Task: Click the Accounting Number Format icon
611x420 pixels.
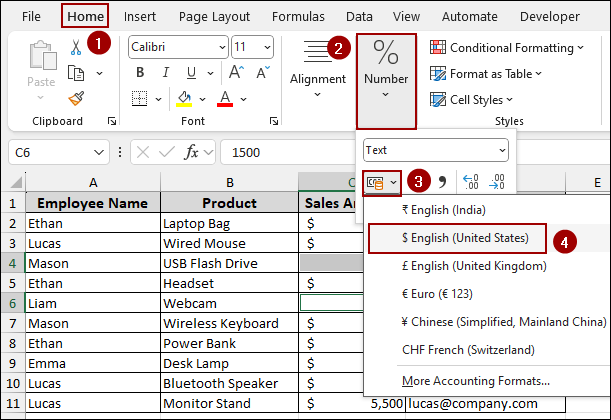Action: click(376, 182)
